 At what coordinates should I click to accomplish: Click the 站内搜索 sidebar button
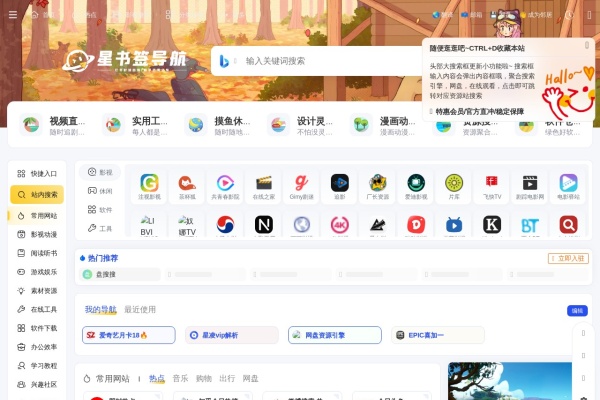(x=37, y=194)
